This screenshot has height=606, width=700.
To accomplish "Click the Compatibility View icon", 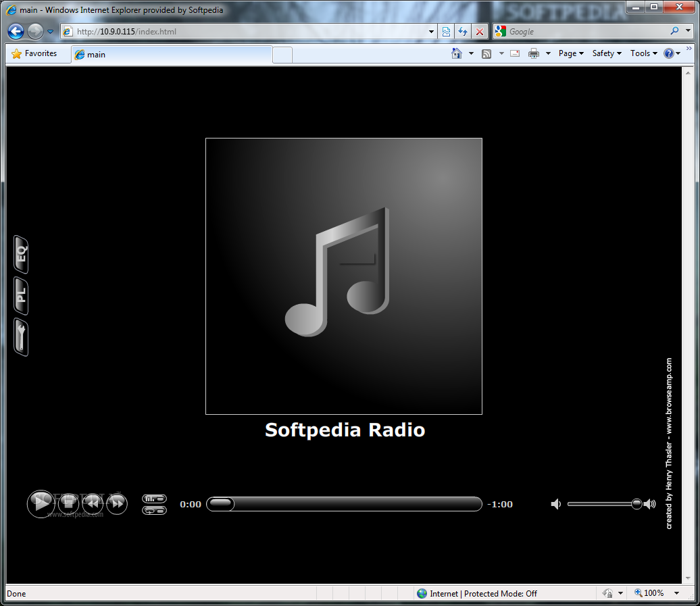I will click(x=446, y=32).
